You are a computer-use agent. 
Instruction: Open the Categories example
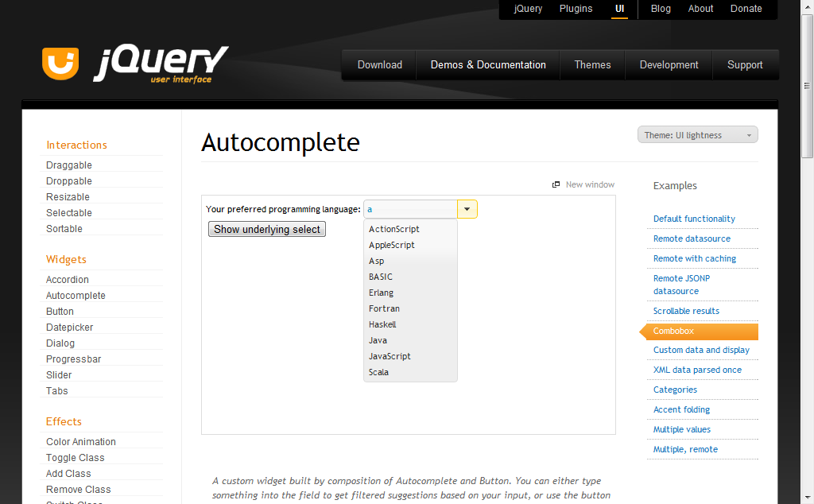[x=675, y=390]
